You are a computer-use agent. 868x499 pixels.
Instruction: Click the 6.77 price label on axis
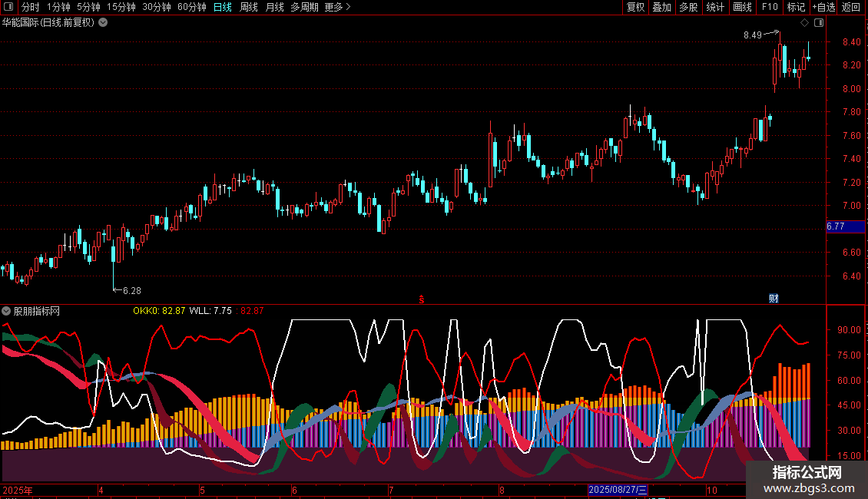coord(836,226)
